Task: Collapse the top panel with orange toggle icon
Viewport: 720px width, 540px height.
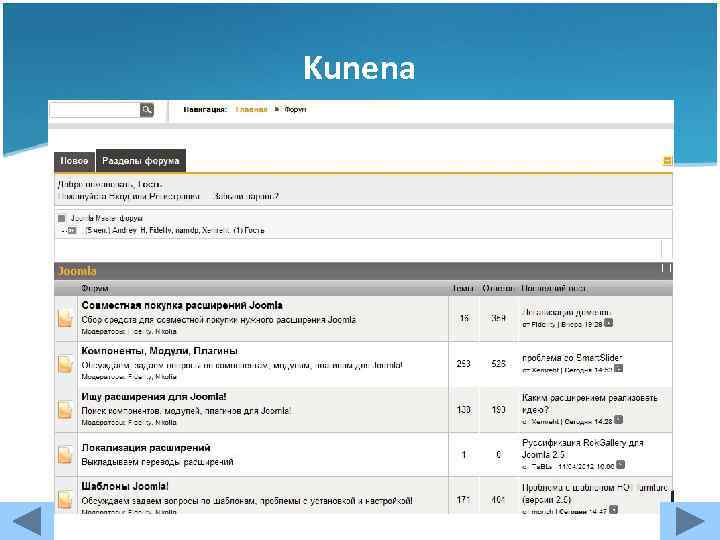Action: click(x=667, y=161)
